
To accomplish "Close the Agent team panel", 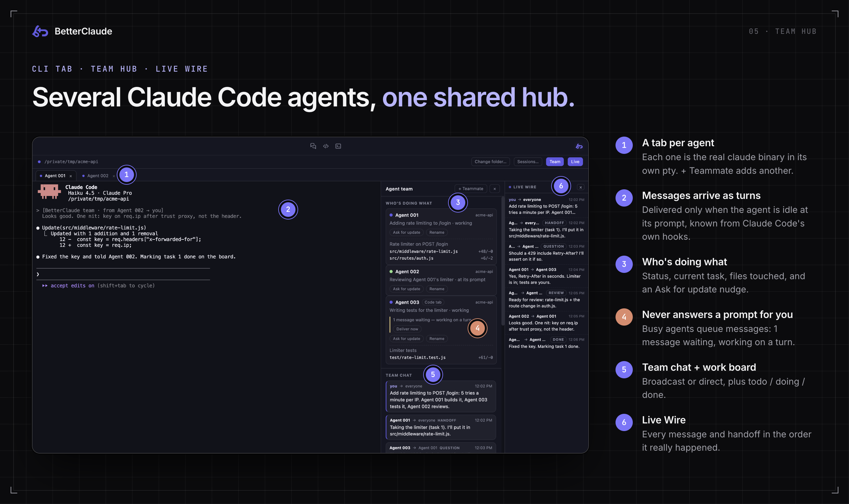I will tap(494, 189).
